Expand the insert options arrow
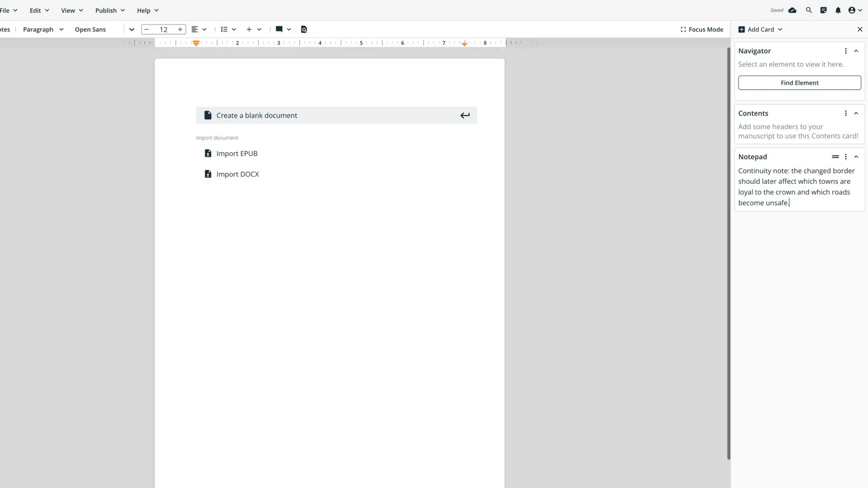Screen dimensions: 868x488 tap(259, 29)
